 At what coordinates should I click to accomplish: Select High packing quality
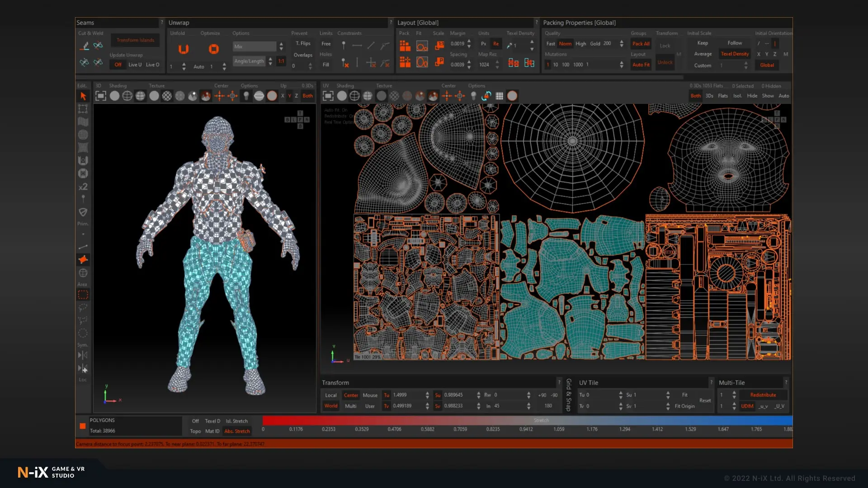tap(580, 44)
